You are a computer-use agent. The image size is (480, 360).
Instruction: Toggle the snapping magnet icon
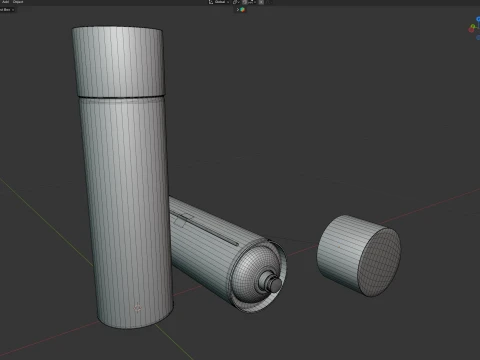click(244, 2)
